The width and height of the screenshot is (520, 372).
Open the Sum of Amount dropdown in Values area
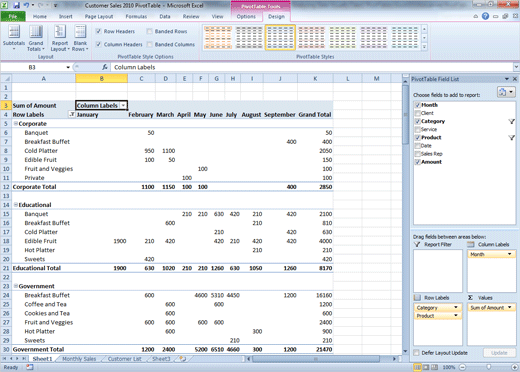click(509, 307)
